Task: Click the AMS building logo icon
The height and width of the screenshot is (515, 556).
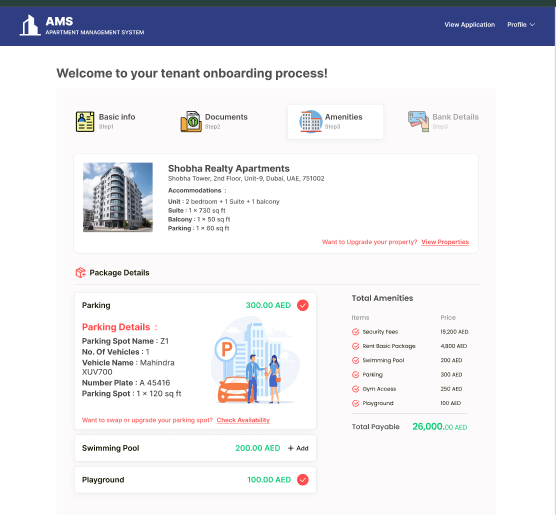Action: (30, 25)
